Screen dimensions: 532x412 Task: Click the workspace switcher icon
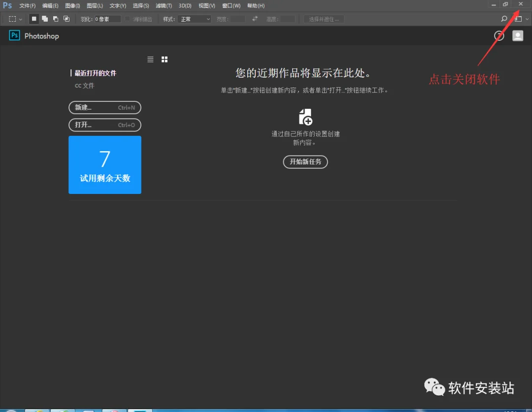click(x=518, y=19)
